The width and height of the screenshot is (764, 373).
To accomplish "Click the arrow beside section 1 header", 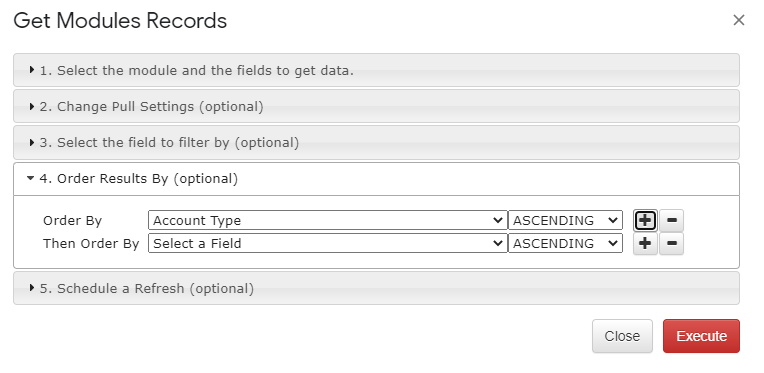I will [x=32, y=70].
